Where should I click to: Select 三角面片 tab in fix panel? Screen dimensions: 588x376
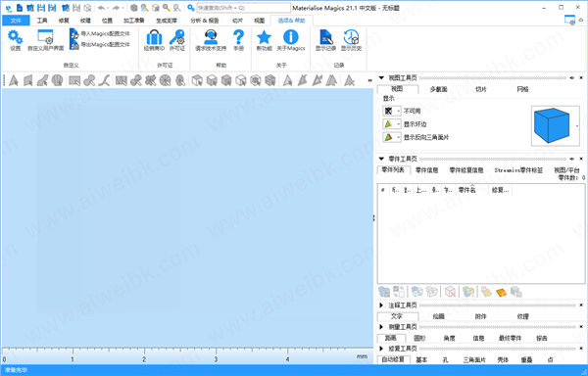point(474,360)
